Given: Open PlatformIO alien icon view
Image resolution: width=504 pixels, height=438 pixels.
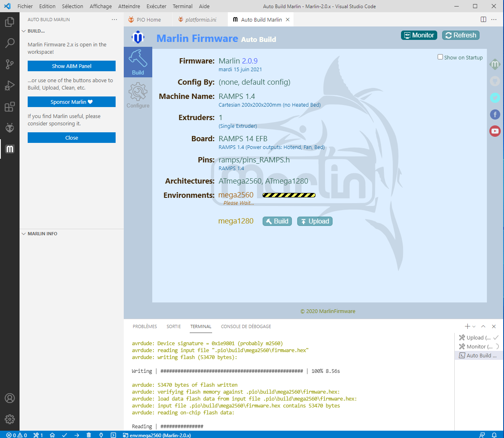Looking at the screenshot, I should [x=10, y=128].
